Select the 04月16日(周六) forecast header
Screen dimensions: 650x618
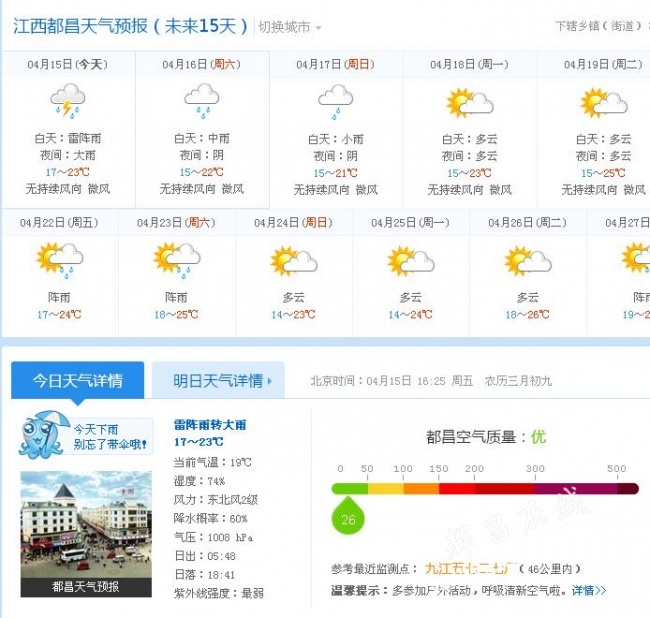[x=202, y=64]
